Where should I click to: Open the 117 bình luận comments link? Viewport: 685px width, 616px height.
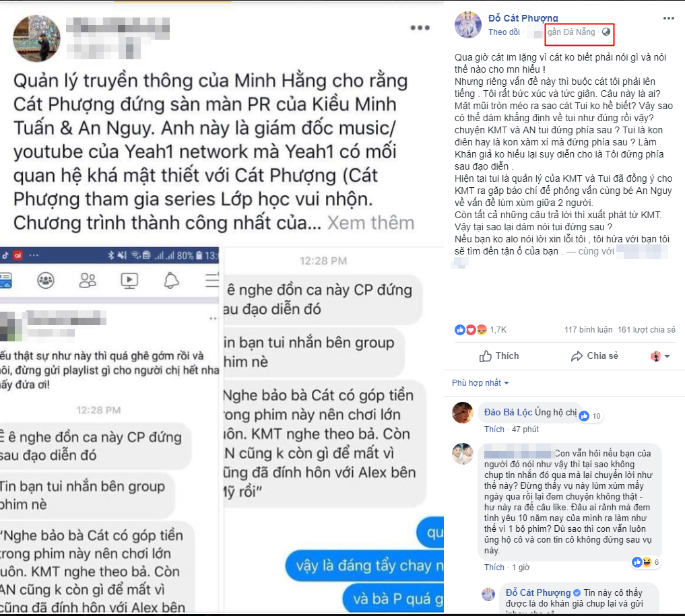[588, 330]
